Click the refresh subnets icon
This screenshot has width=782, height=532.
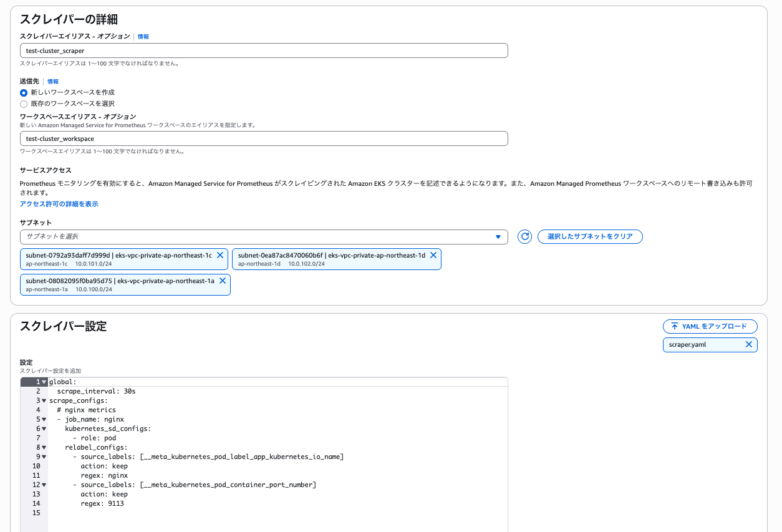524,237
